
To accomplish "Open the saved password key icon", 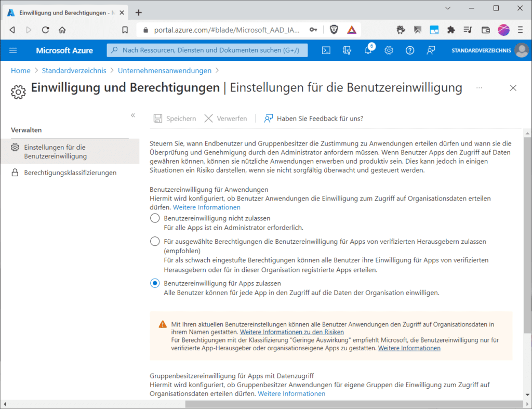I will (x=313, y=30).
